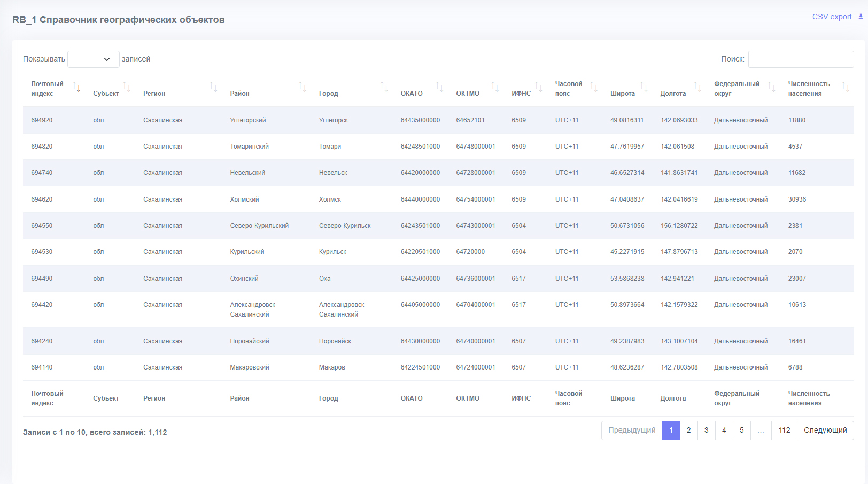Sort table by Субъект column arrows
Screen dimensions: 868x484
[127, 87]
